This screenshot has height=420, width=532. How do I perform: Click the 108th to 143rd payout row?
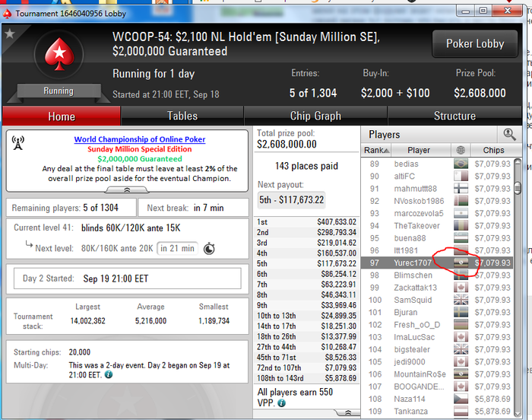tap(306, 378)
